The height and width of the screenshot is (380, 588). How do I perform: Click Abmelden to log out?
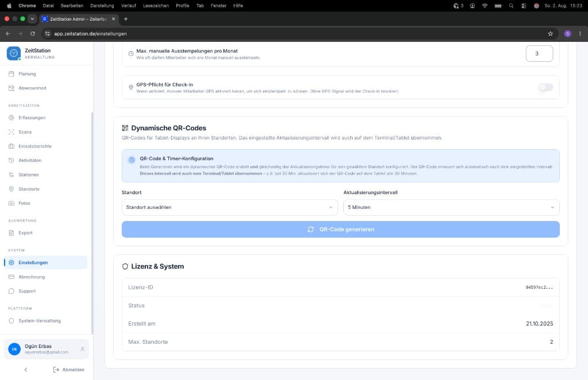coord(69,370)
